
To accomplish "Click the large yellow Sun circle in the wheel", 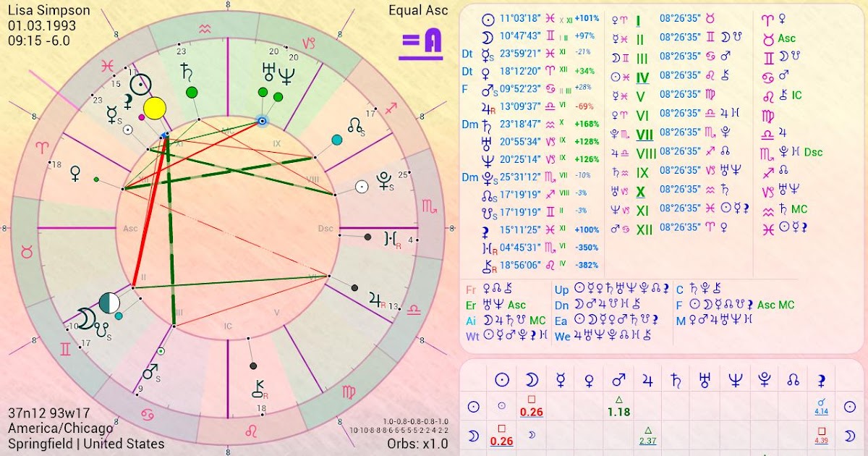I will tap(155, 109).
